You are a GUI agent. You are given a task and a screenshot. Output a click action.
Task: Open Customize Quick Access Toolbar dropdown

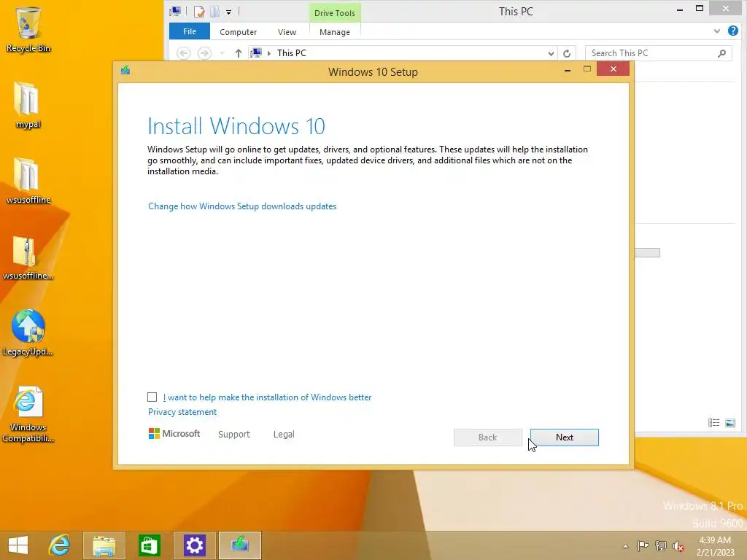coord(228,12)
